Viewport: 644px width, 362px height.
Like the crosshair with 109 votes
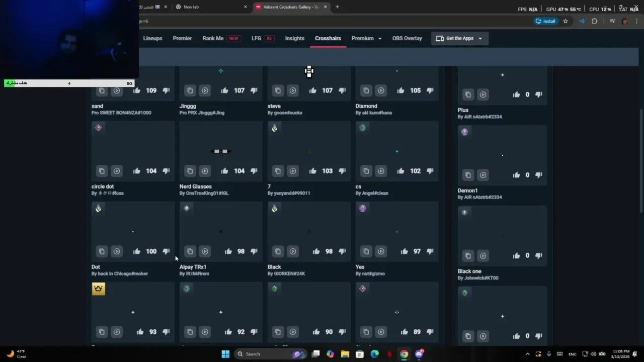[x=137, y=90]
